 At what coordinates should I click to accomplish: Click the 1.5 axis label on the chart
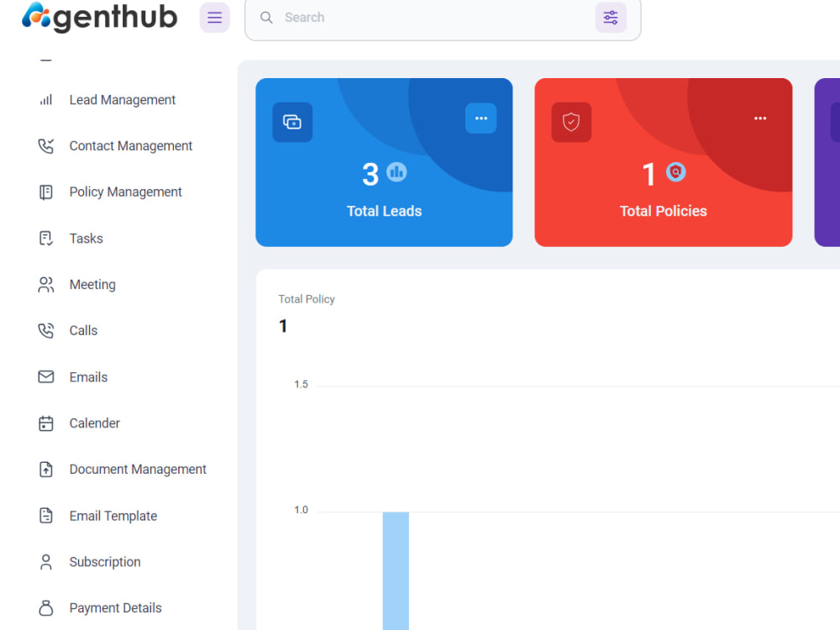(301, 384)
